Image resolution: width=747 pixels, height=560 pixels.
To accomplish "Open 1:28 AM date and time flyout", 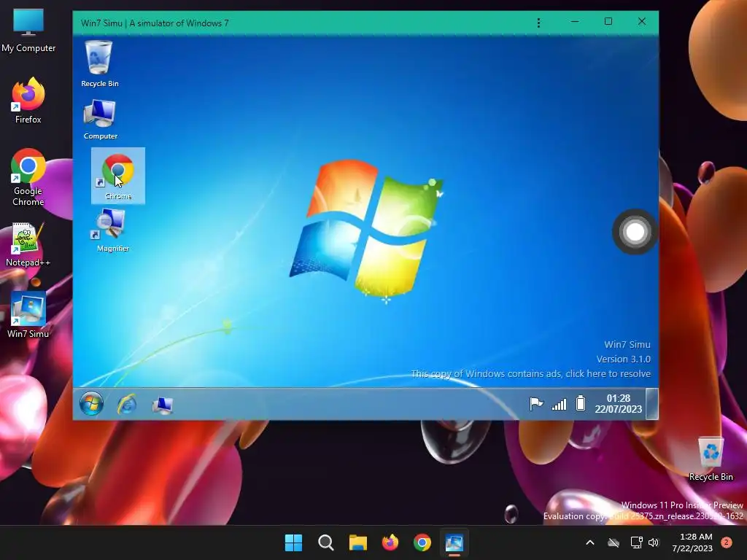I will point(692,542).
